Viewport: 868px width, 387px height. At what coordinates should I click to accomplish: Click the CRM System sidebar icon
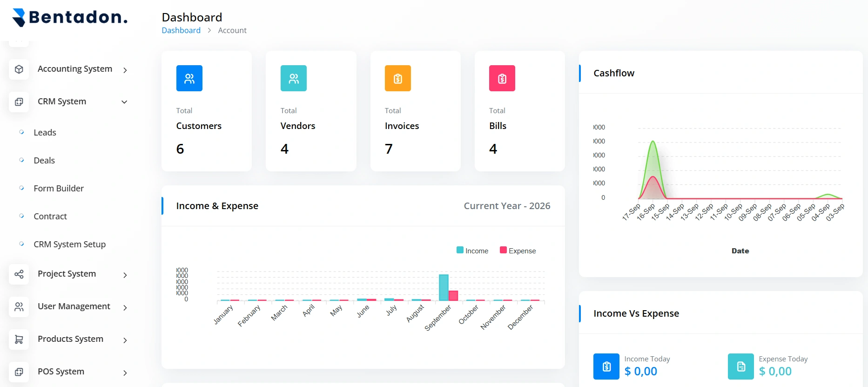(x=19, y=102)
